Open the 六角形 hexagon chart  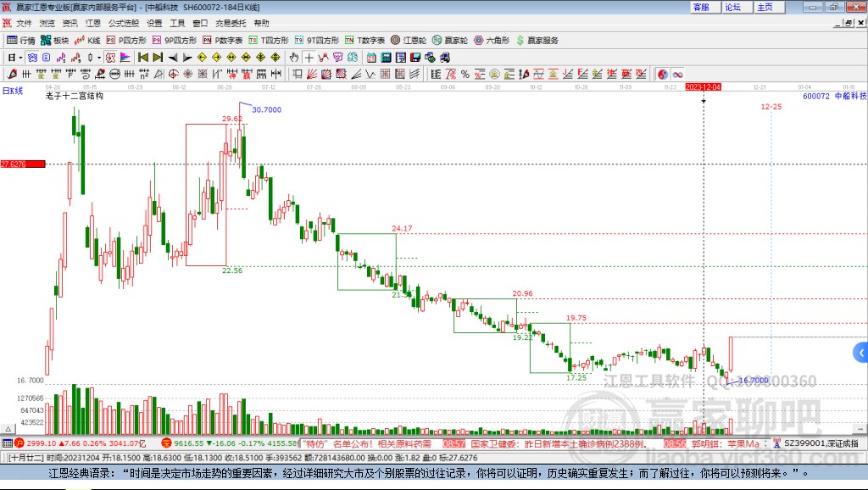(x=492, y=41)
